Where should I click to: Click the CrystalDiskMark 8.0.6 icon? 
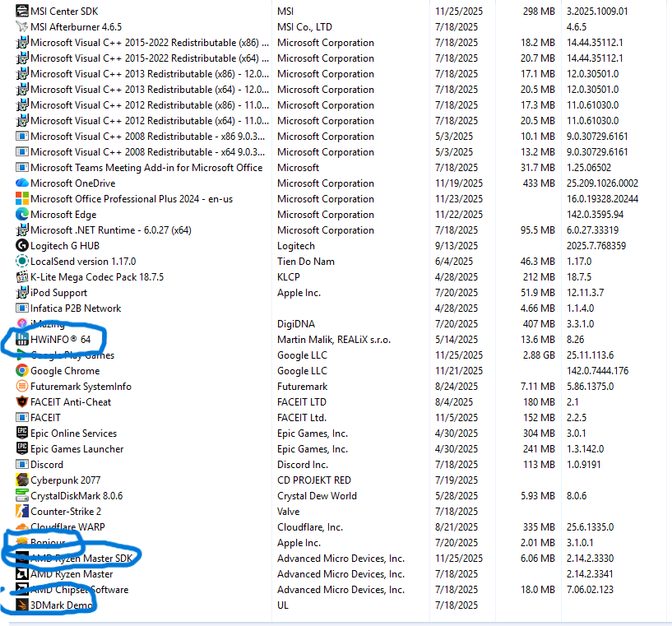pos(22,496)
